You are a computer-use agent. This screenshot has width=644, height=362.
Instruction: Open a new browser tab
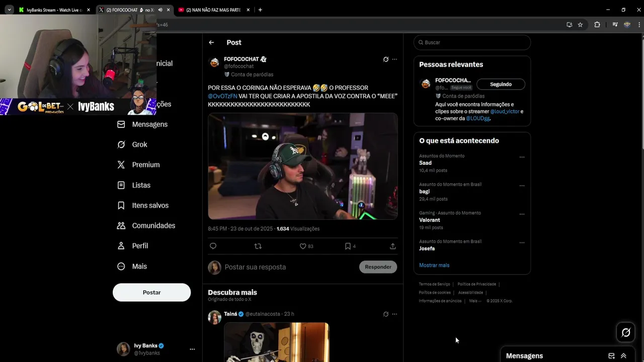pos(260,10)
